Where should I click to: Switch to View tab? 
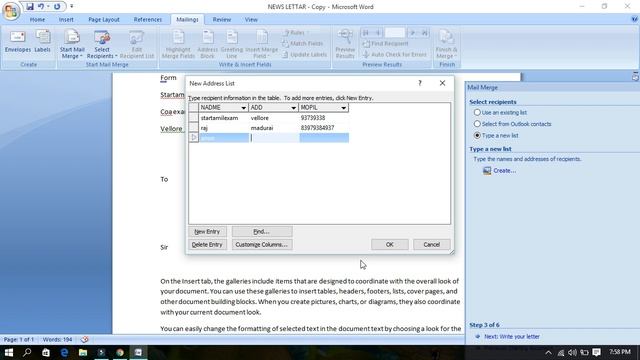click(251, 19)
